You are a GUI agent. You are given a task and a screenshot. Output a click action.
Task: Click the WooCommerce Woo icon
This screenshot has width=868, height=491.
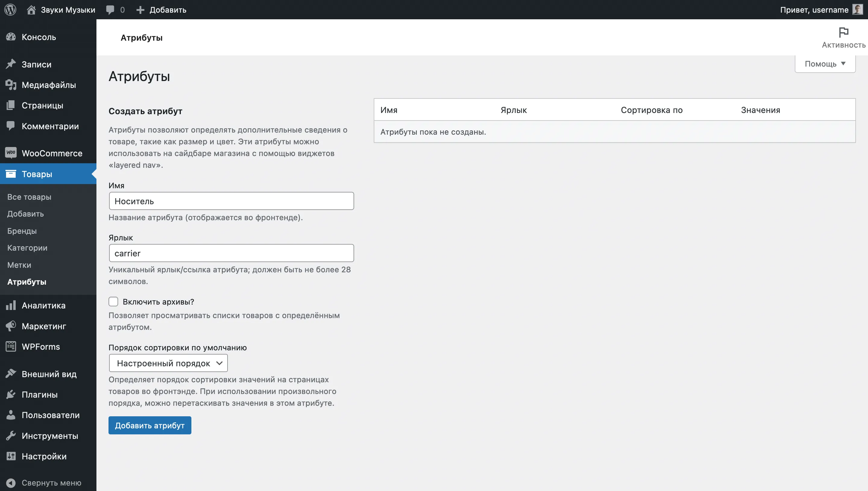(x=11, y=153)
